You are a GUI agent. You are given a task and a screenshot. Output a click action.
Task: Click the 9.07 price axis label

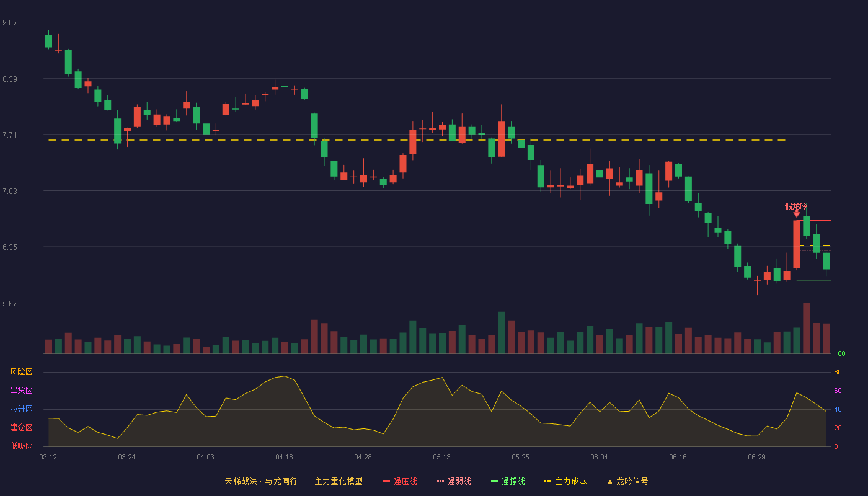tap(10, 23)
